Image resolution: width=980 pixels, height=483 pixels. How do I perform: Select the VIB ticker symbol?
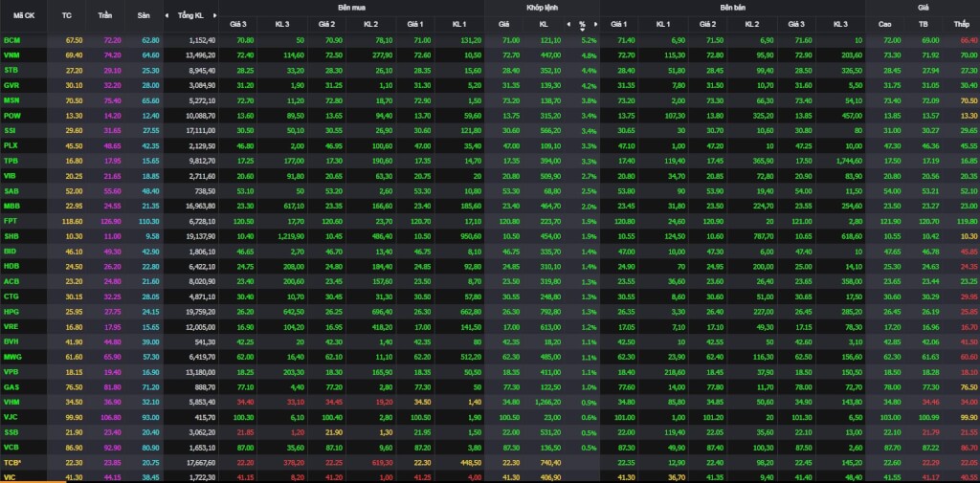(11, 176)
